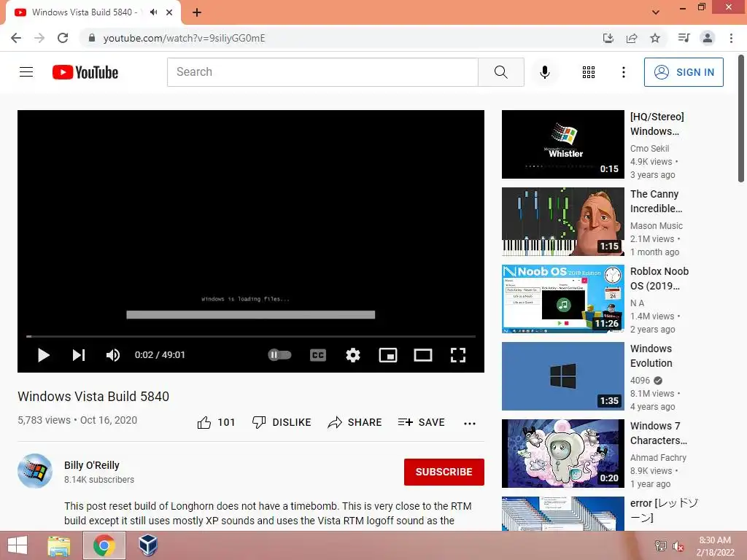This screenshot has width=747, height=560.
Task: Open File Explorer on taskbar
Action: (59, 545)
